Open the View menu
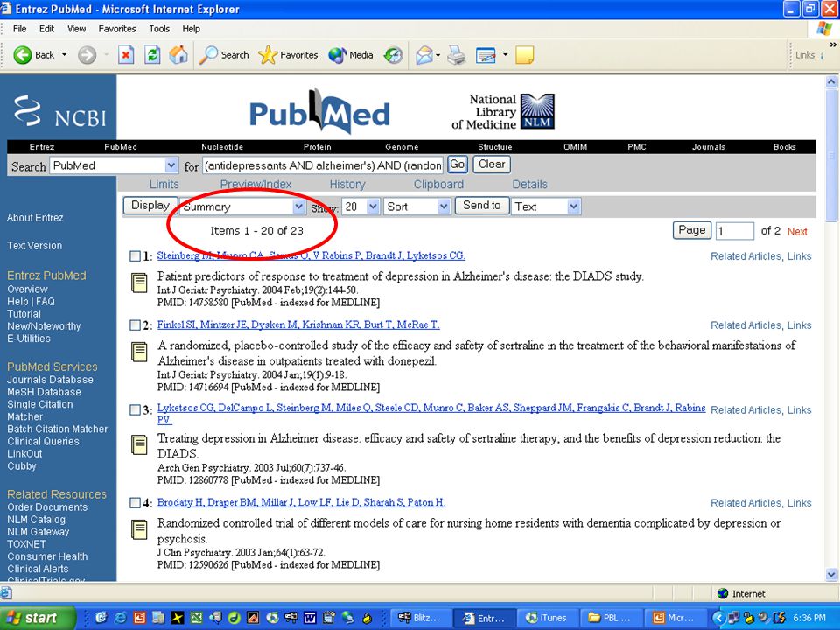Viewport: 840px width, 630px height. point(77,29)
